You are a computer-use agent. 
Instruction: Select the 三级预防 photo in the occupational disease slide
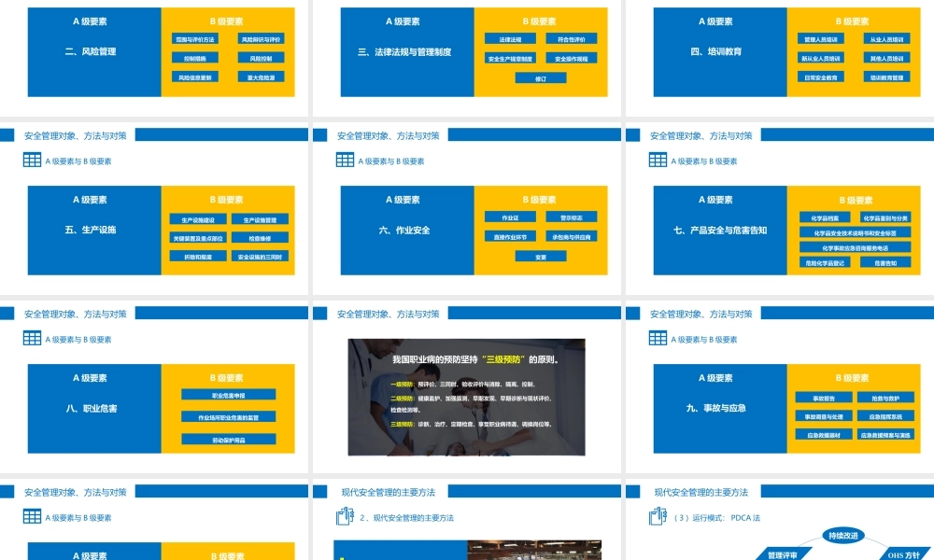click(466, 397)
